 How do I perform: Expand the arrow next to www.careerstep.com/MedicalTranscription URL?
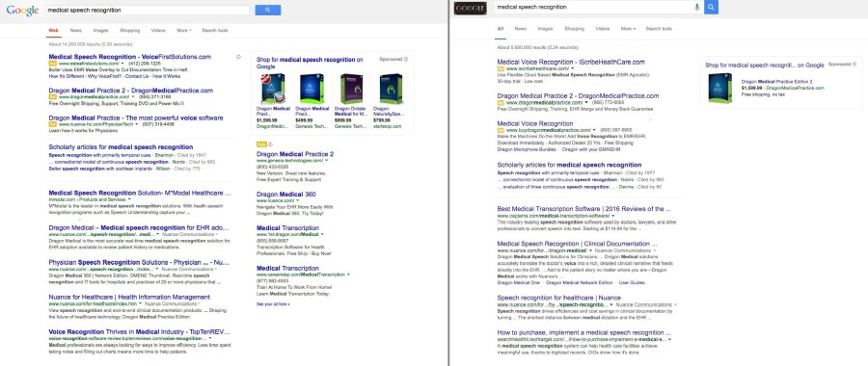point(349,274)
